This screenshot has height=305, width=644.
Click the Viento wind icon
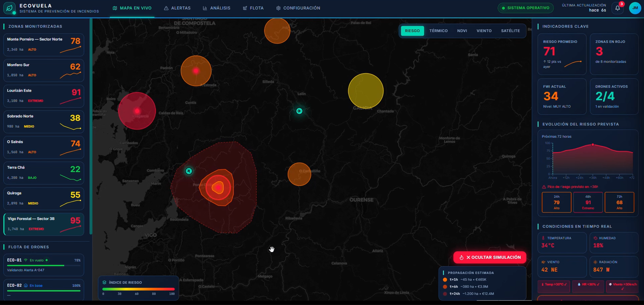[543, 262]
